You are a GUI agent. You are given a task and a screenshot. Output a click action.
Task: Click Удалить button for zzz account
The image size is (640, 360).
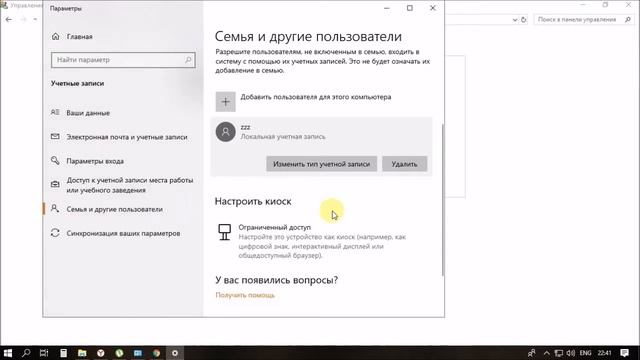pos(404,164)
